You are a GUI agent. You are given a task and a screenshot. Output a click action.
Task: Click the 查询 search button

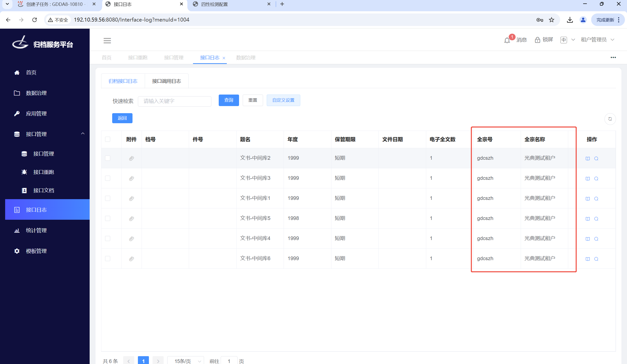coord(229,100)
